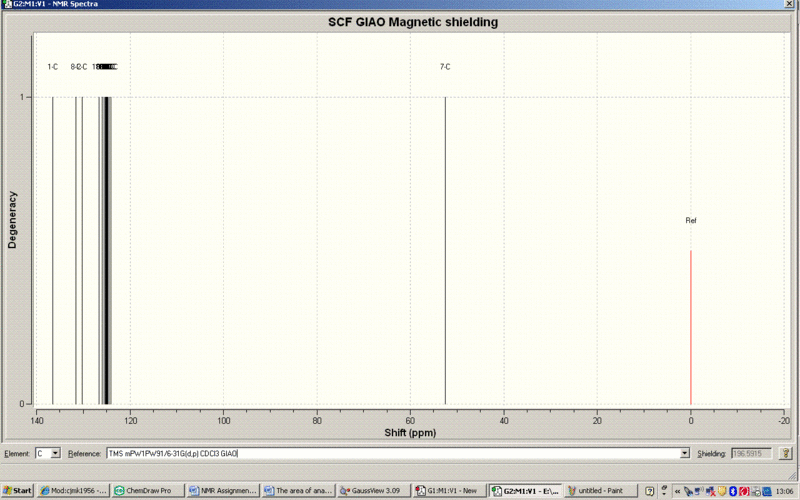This screenshot has width=800, height=500.
Task: Switch to untitled - Paint window
Action: [600, 491]
